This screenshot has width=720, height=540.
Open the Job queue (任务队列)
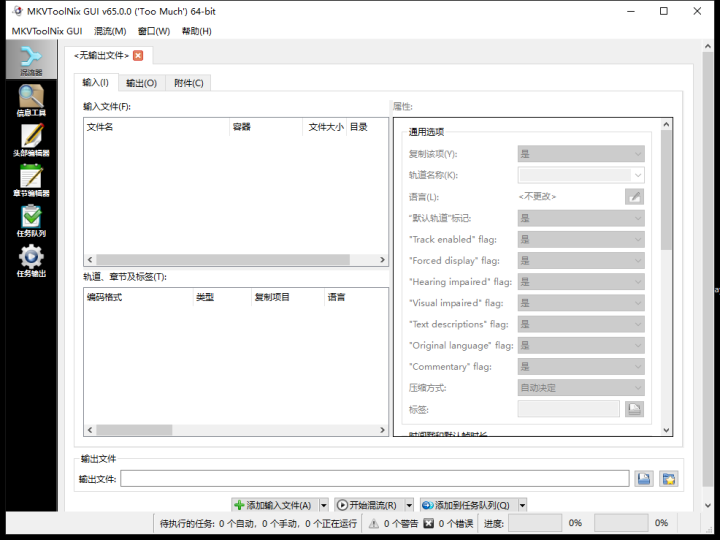click(31, 221)
